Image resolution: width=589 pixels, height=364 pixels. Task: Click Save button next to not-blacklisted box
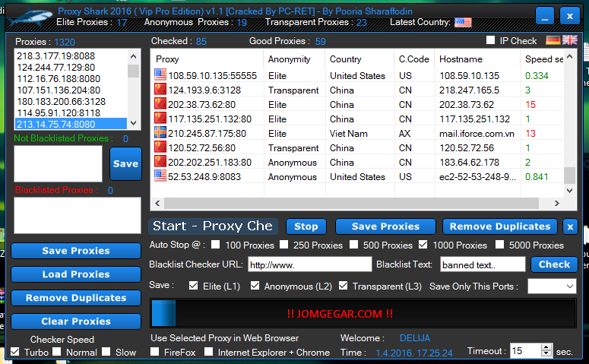coord(125,164)
